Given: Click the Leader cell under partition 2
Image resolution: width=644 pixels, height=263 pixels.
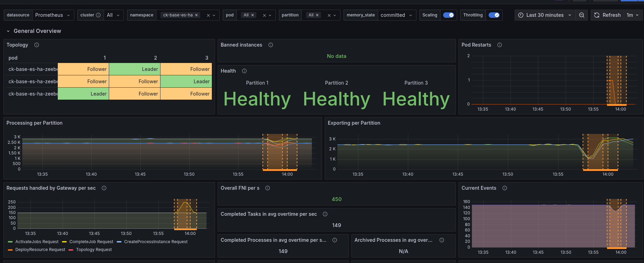Looking at the screenshot, I should point(135,69).
